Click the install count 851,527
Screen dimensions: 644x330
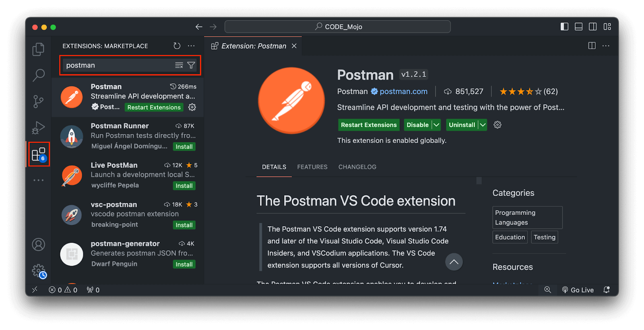click(463, 91)
